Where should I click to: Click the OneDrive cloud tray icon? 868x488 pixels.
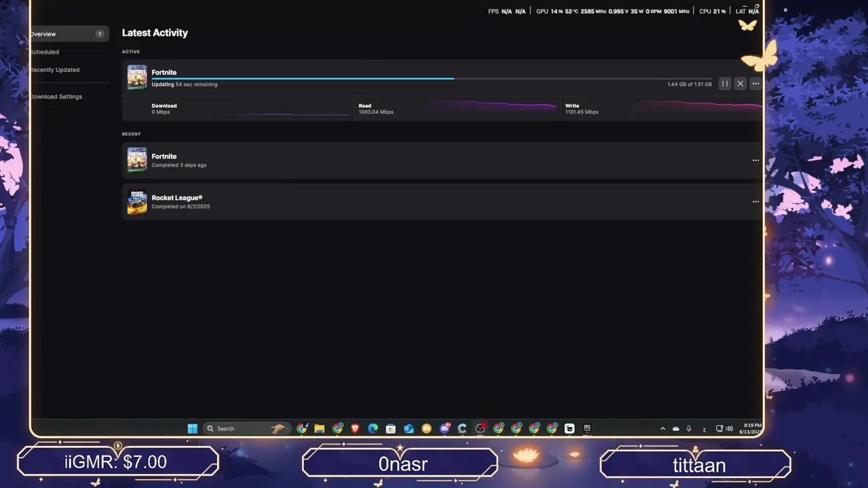click(675, 429)
